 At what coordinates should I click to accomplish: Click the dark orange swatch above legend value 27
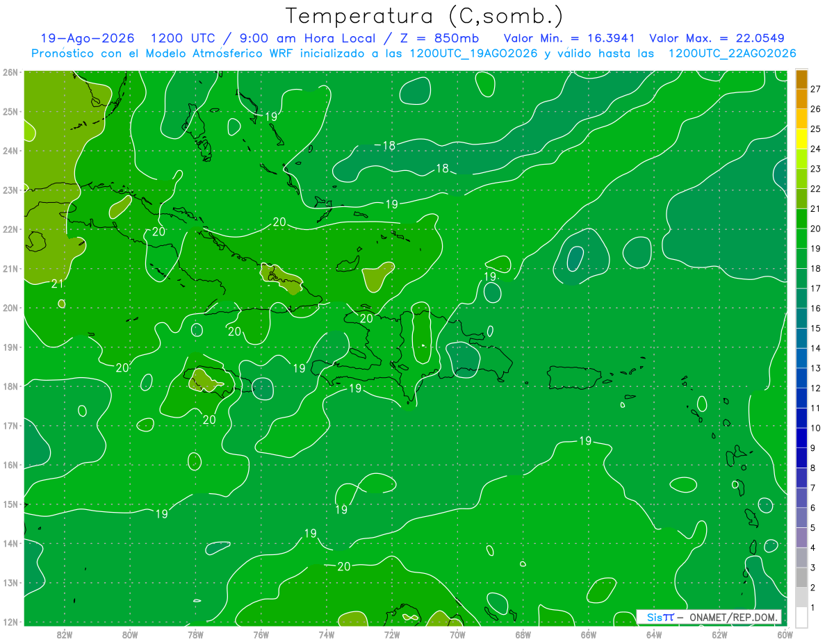801,79
